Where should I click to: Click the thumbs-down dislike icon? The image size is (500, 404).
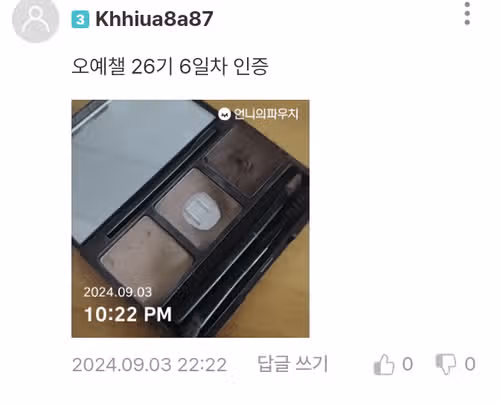pos(446,364)
